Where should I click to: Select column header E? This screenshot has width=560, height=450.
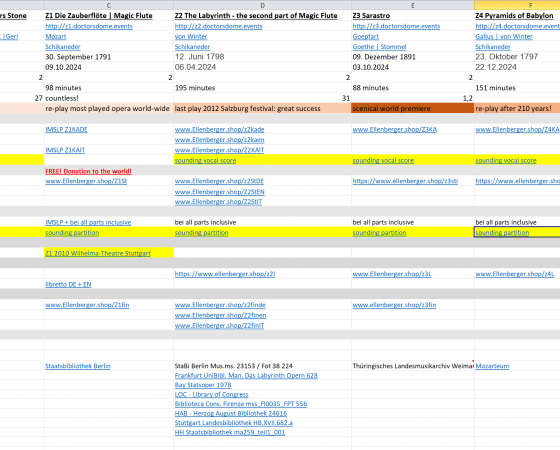click(413, 5)
